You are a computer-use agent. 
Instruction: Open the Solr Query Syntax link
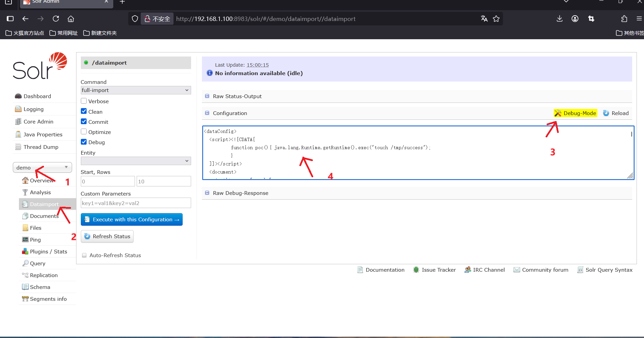[605, 270]
